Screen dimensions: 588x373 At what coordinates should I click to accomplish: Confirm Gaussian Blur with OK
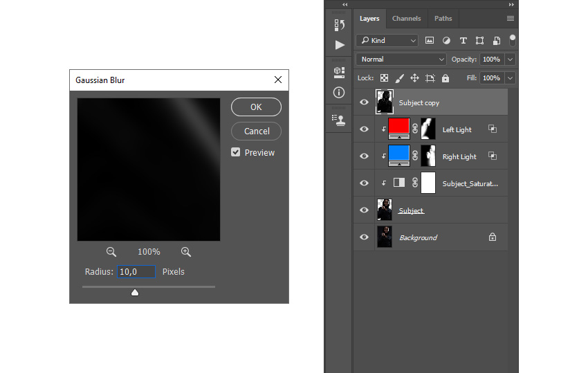[256, 107]
